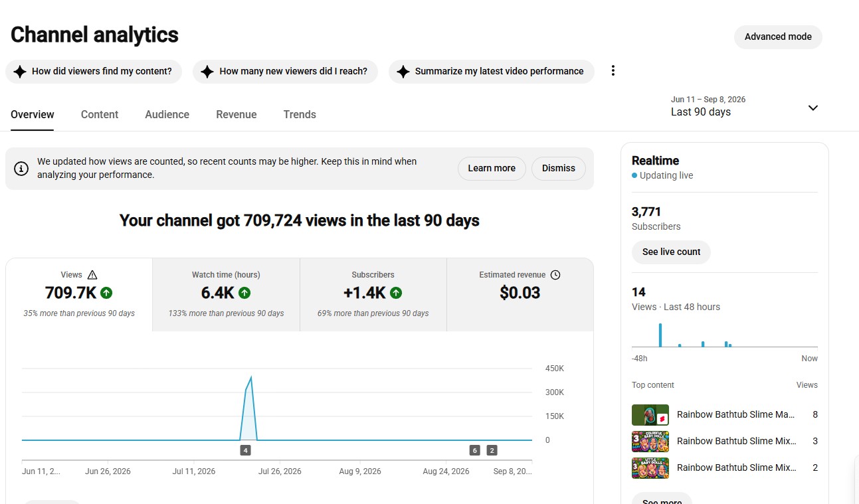Click the Learn more button
Viewport: 859px width, 504px height.
492,169
